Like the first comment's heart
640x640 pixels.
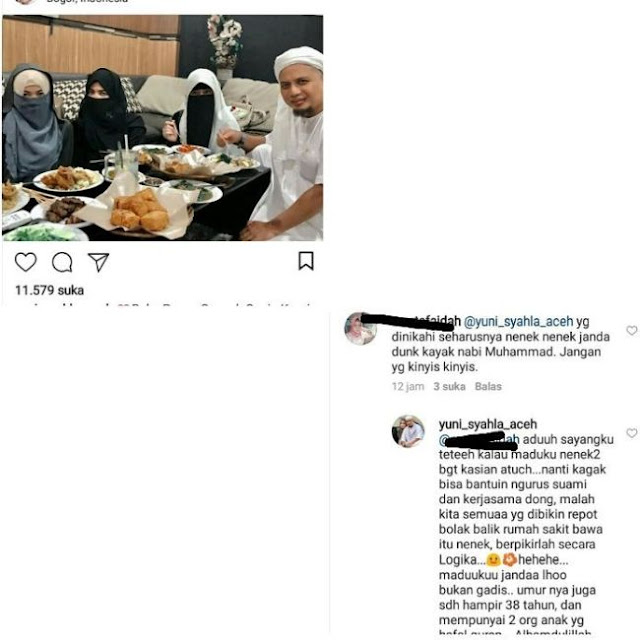tap(631, 331)
